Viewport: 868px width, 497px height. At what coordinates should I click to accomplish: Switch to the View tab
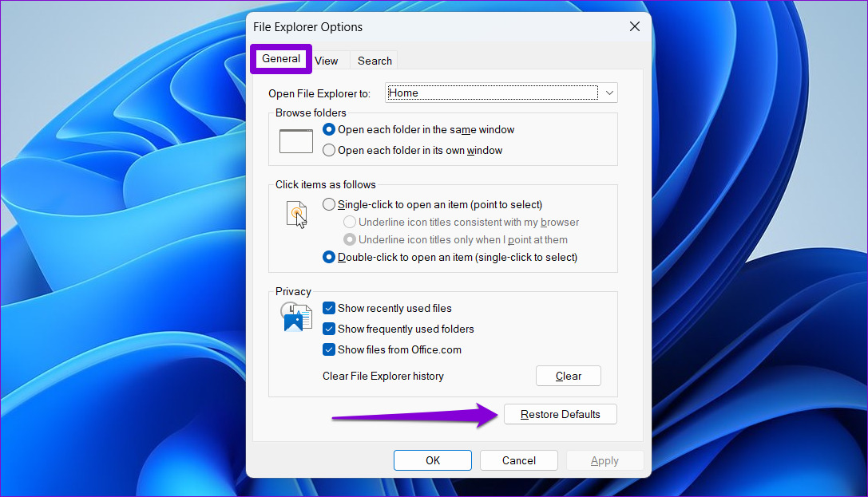[x=327, y=61]
